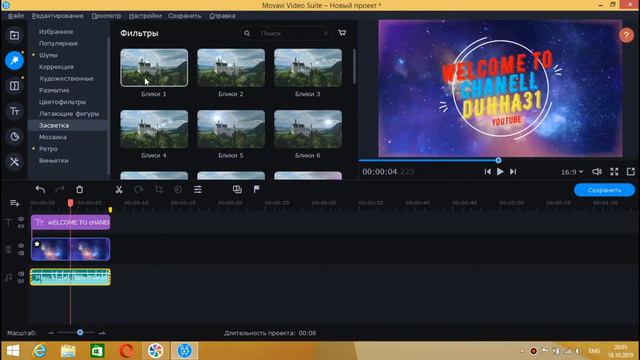Split clip with the scissors icon
The height and width of the screenshot is (360, 640).
(x=119, y=189)
